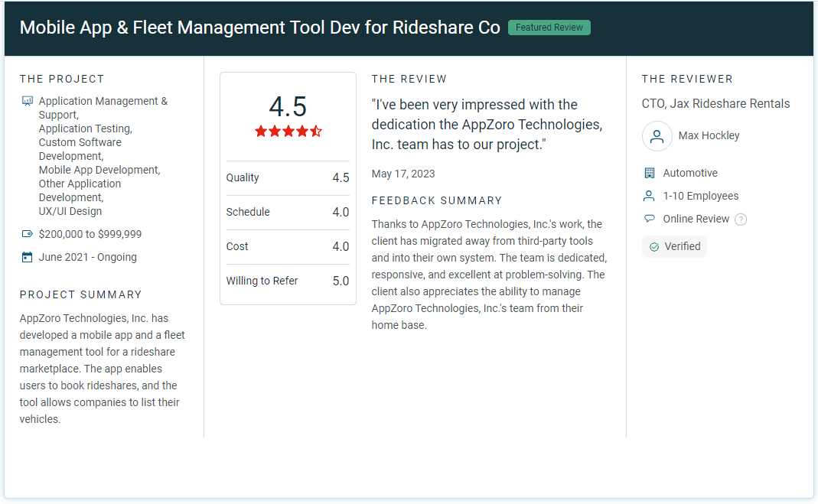
Task: Click the Featured Review badge
Action: tap(549, 28)
